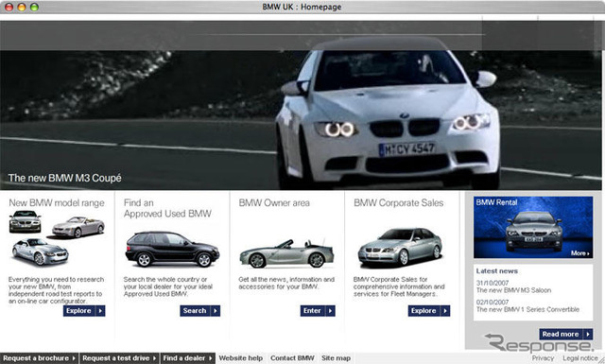The height and width of the screenshot is (364, 605).
Task: Click the green zoom window button
Action: click(x=34, y=7)
